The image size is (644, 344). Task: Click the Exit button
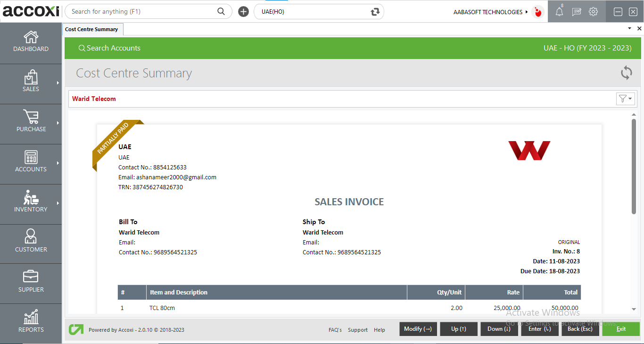620,329
